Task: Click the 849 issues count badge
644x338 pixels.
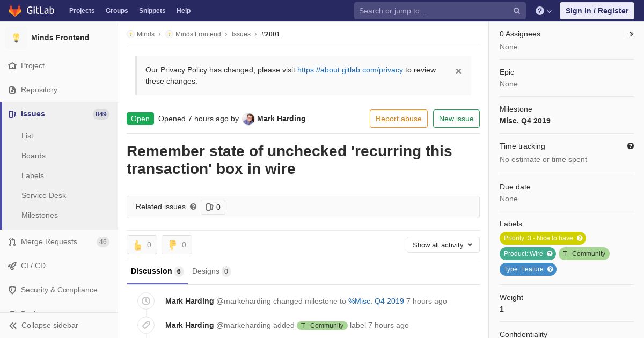Action: click(101, 114)
